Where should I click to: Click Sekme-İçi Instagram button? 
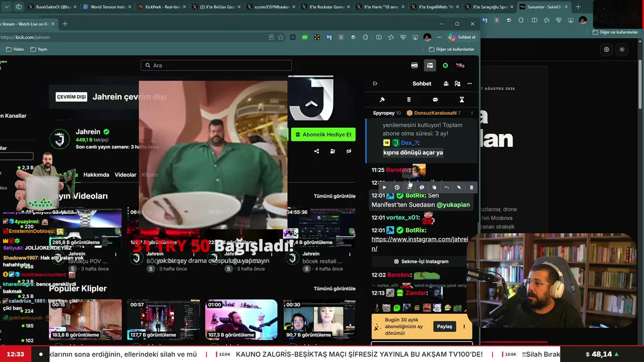(x=422, y=261)
